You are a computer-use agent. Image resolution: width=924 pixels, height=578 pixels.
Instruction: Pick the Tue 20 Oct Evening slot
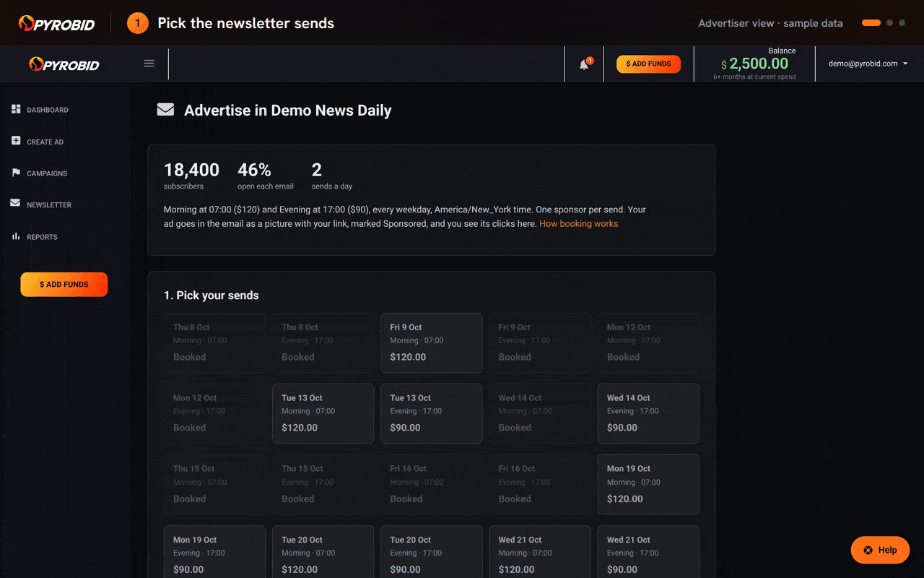432,552
